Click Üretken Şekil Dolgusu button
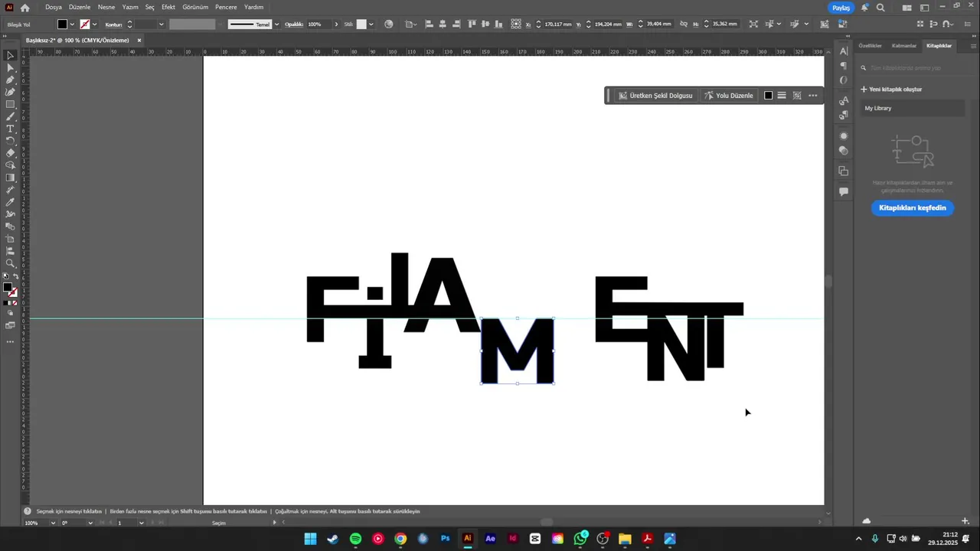 click(x=655, y=96)
